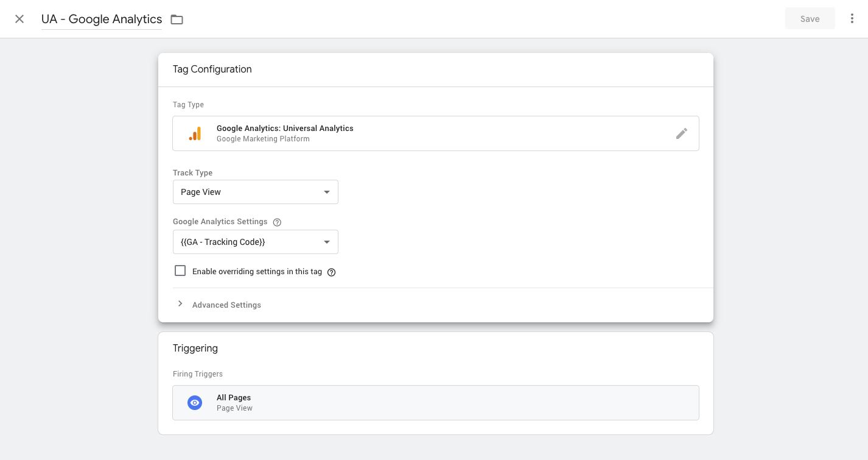Open the folder icon next to tag name

click(x=177, y=19)
